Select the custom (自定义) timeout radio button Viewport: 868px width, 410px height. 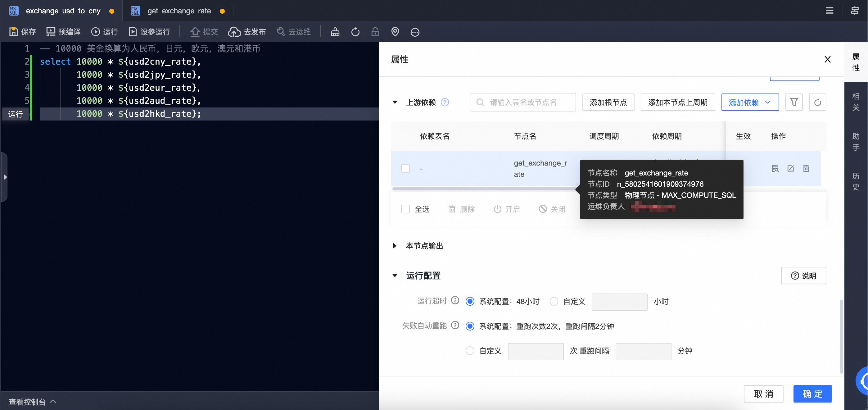(554, 301)
